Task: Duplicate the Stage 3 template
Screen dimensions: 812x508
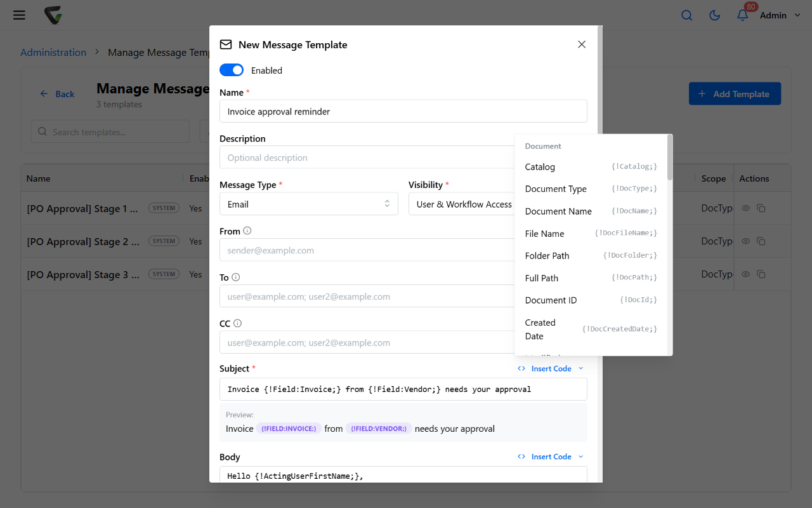Action: (761, 274)
